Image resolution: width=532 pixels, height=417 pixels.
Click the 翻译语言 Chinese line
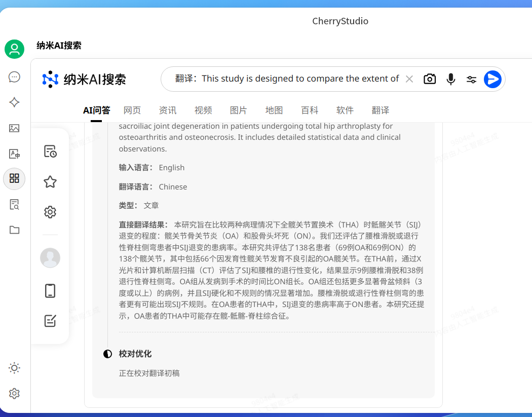153,186
